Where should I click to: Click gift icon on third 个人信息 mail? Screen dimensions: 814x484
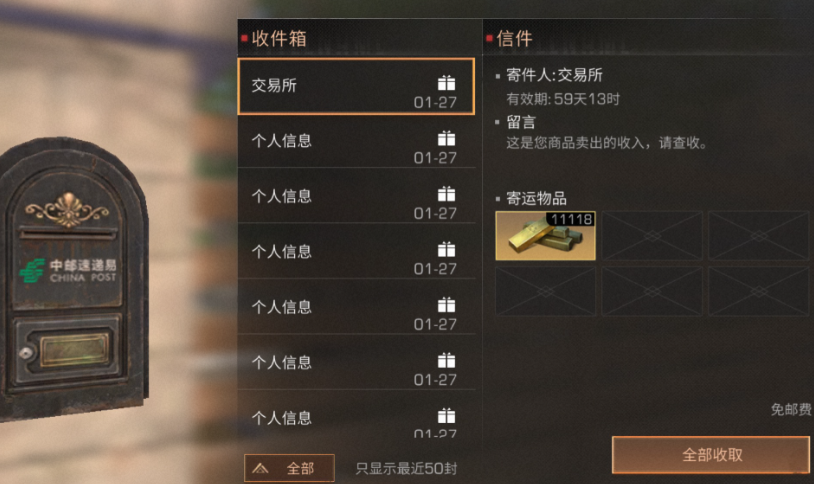click(446, 250)
